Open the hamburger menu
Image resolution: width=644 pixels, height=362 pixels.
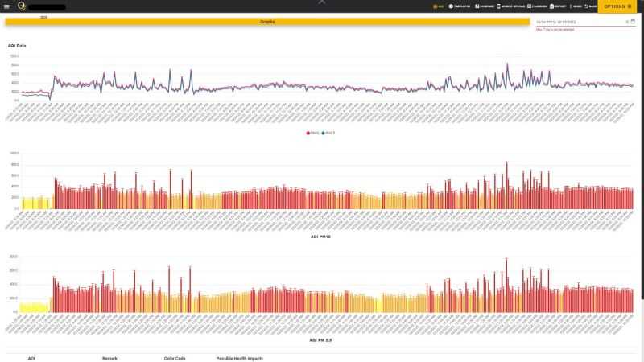6,6
